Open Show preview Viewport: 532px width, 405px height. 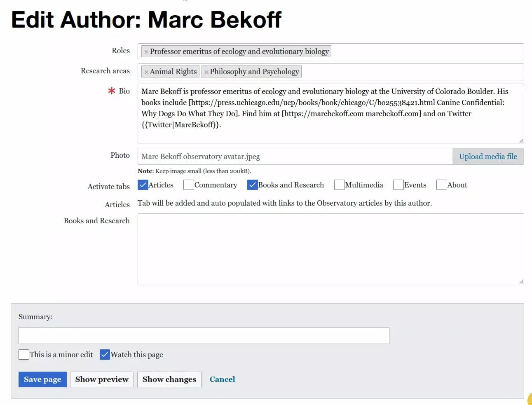coord(101,379)
